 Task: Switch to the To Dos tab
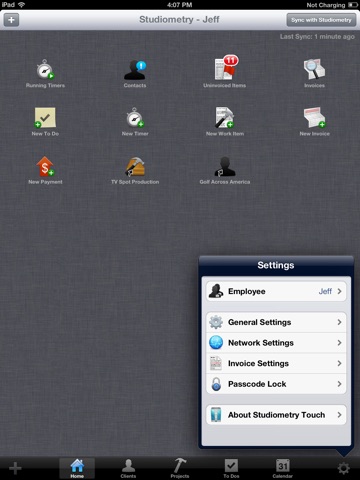pos(231,468)
